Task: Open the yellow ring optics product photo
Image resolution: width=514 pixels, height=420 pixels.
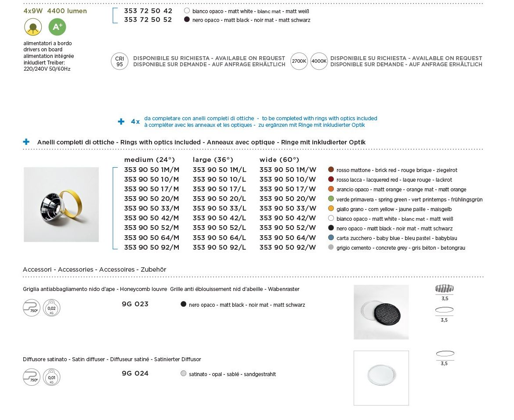Action: click(x=61, y=205)
